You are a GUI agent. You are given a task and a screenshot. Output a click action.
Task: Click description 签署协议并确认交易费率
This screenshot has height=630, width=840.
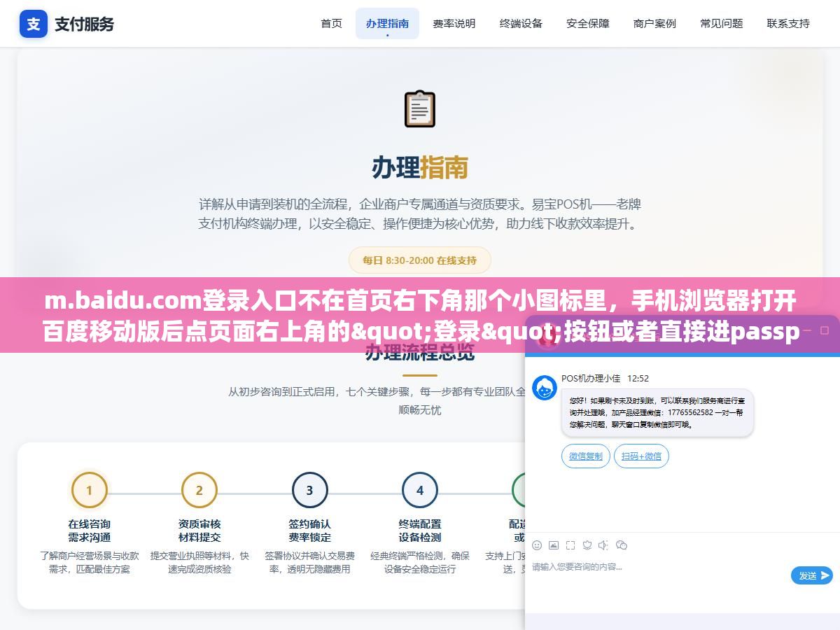click(309, 562)
